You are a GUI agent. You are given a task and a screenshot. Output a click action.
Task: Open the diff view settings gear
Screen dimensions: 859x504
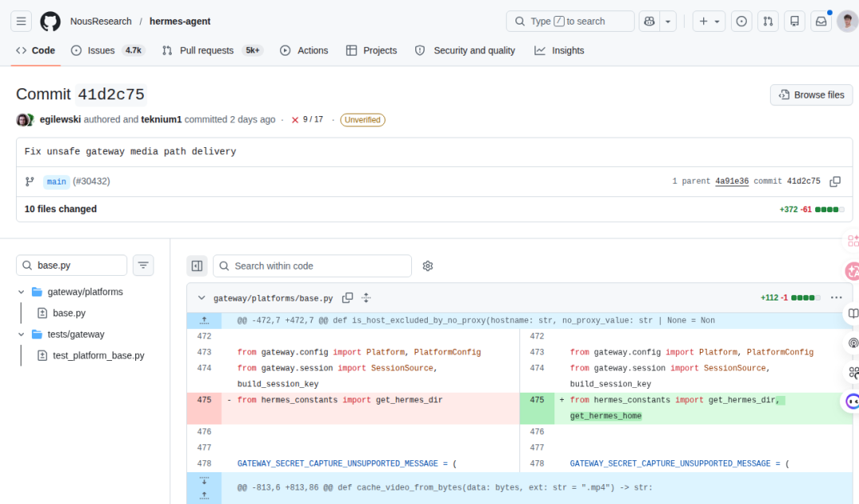point(428,266)
